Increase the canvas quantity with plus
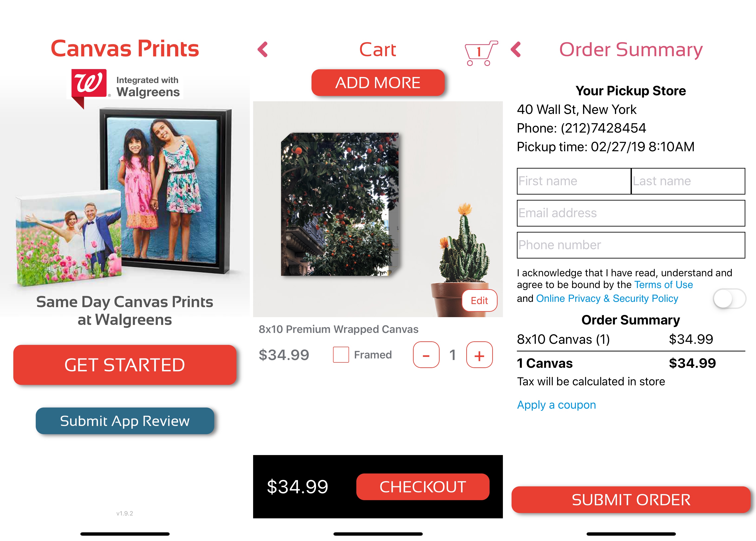756x541 pixels. 479,355
